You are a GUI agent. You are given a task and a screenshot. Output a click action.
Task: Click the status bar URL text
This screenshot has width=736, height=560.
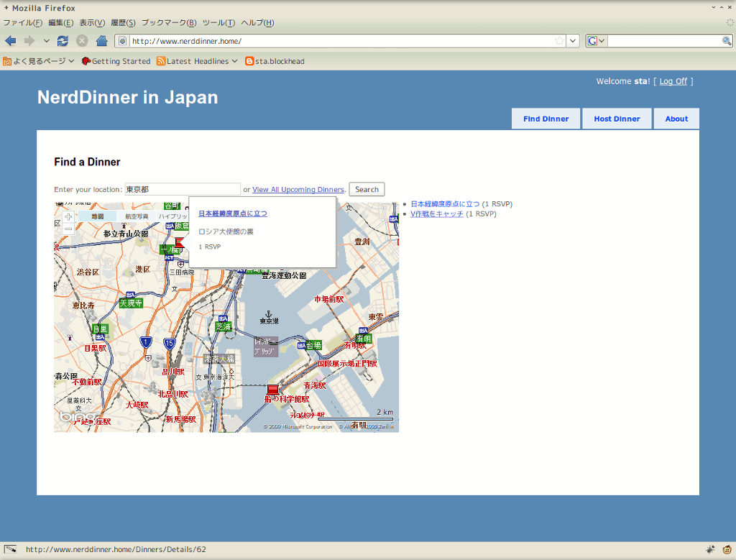coord(116,549)
